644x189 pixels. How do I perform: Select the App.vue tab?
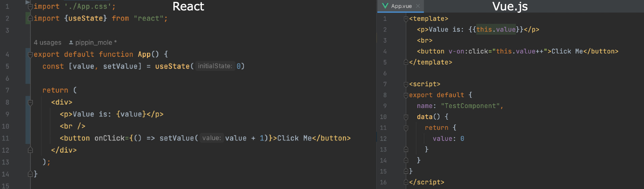coord(401,6)
